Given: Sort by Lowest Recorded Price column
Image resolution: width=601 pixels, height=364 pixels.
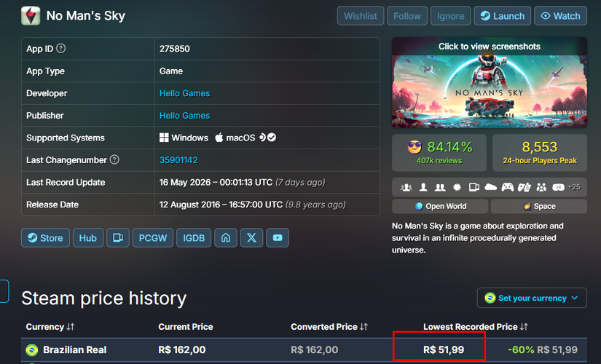Looking at the screenshot, I should [476, 327].
